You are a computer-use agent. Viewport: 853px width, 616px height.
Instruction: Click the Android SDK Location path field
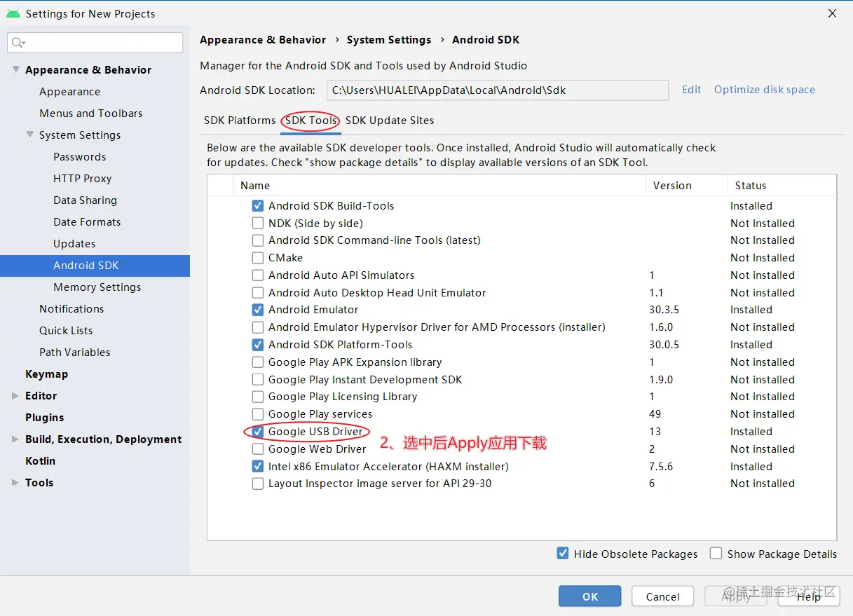(497, 90)
